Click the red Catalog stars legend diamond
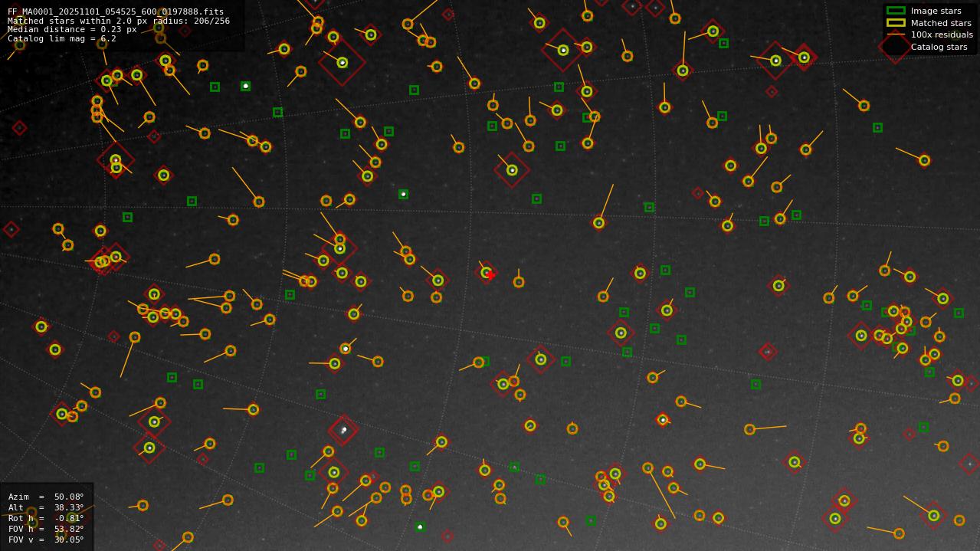 pos(895,47)
